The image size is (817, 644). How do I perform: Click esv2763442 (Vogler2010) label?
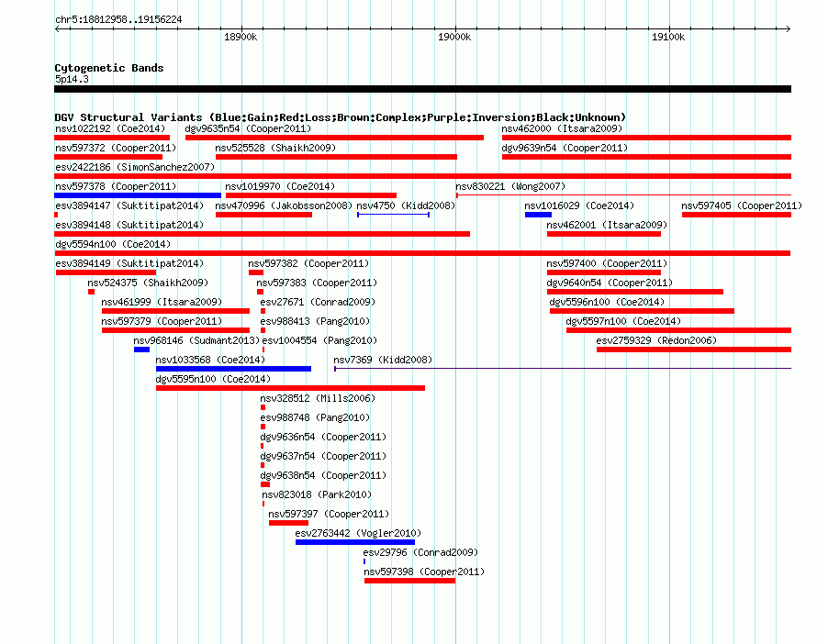point(359,533)
